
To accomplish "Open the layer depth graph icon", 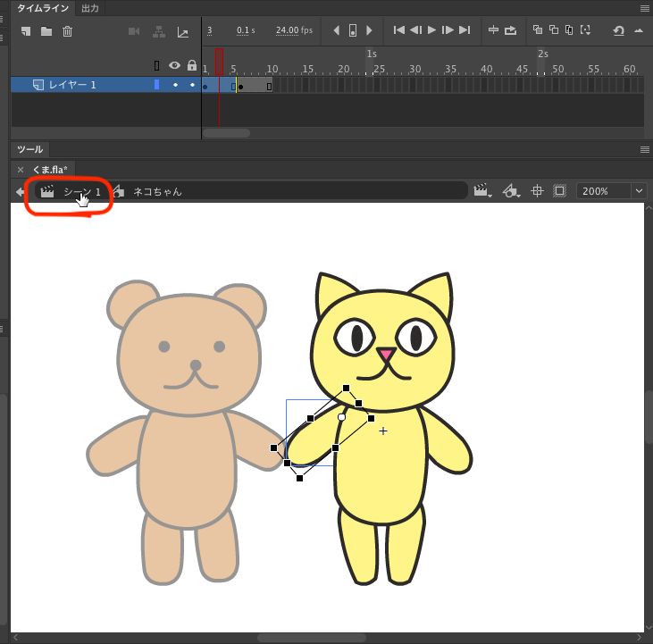I will [183, 32].
